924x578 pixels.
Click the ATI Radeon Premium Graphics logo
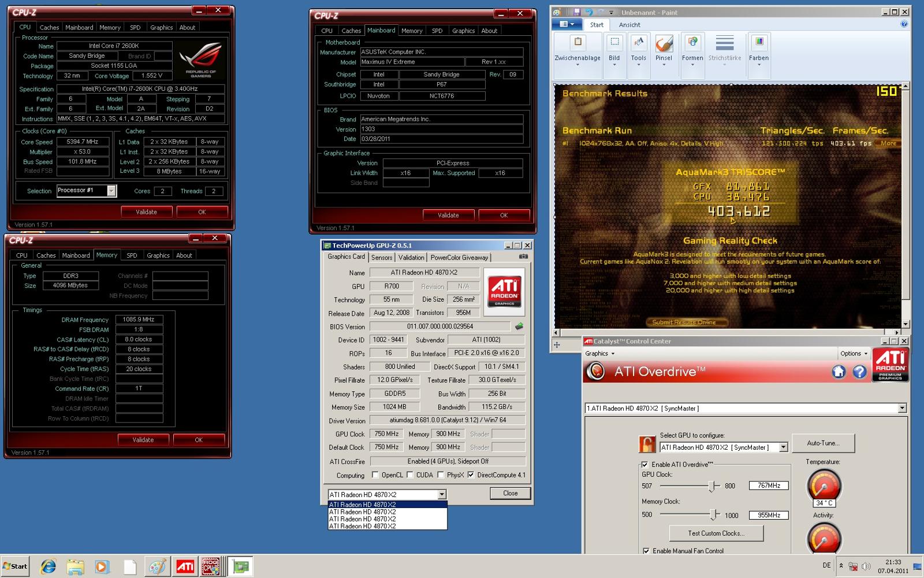[890, 365]
